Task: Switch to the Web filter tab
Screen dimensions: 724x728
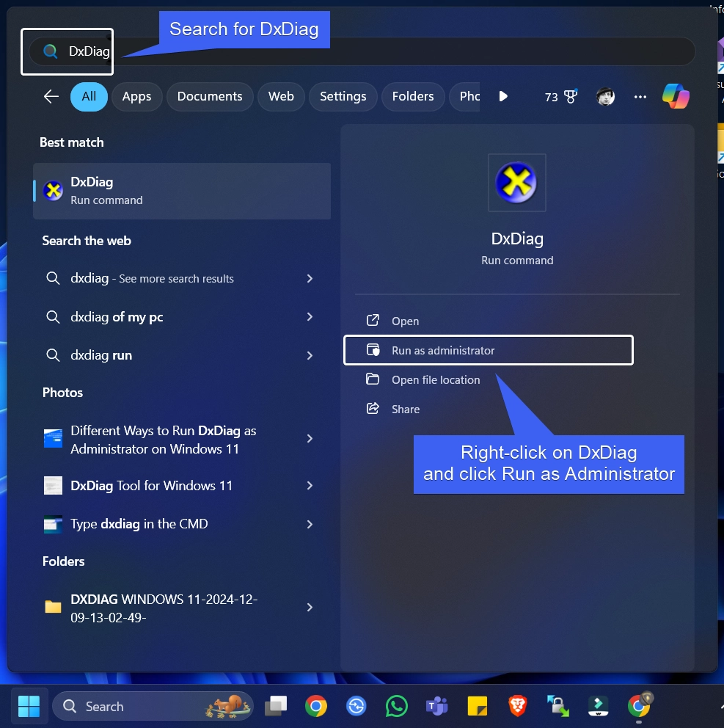Action: [281, 97]
